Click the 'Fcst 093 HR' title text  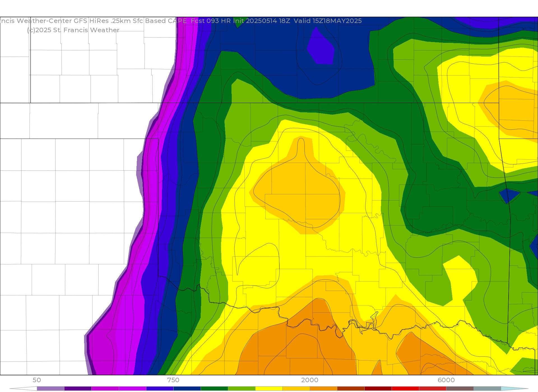211,21
